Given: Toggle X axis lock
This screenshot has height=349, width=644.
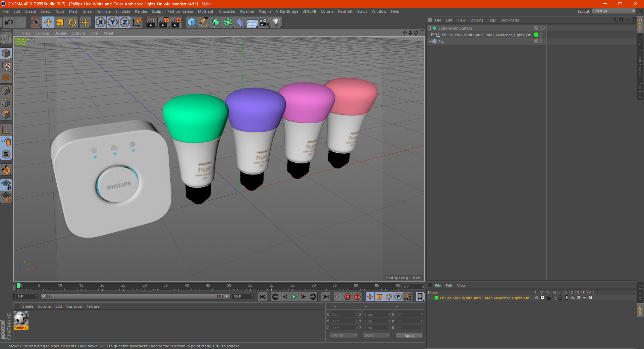Looking at the screenshot, I should 100,22.
